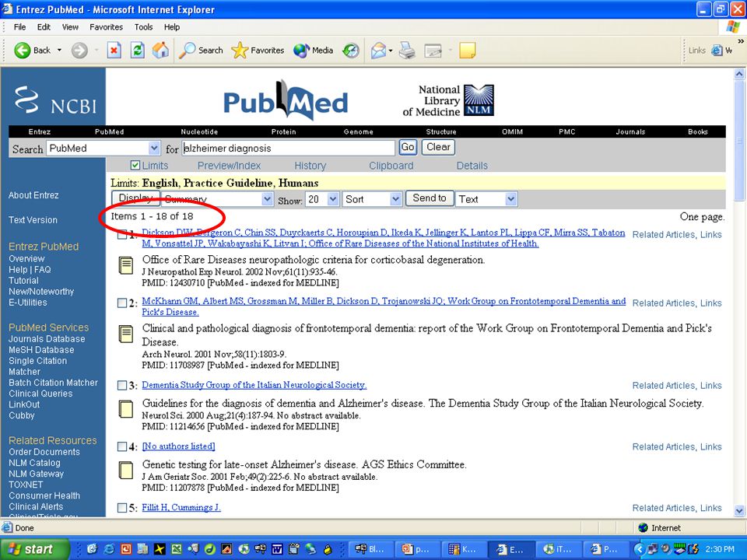Open document icon for Italian Neurological Society guidelines
Screen dimensions: 747x560
[126, 409]
